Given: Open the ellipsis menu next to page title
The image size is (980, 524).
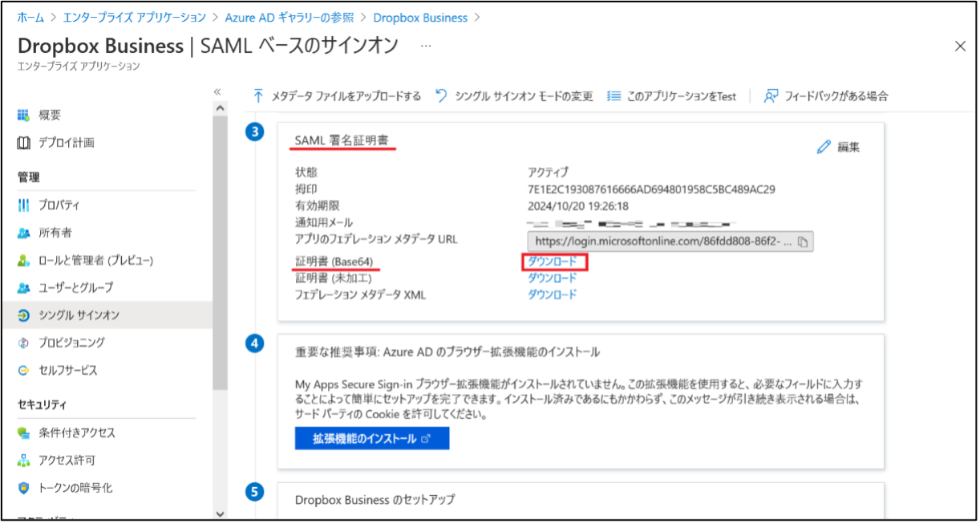Looking at the screenshot, I should tap(426, 47).
